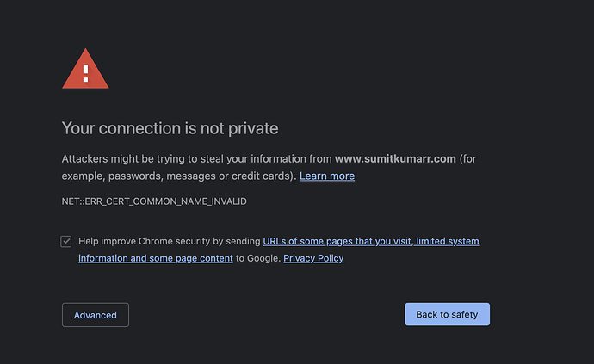Click the red warning triangle icon
The width and height of the screenshot is (594, 364).
[x=85, y=70]
